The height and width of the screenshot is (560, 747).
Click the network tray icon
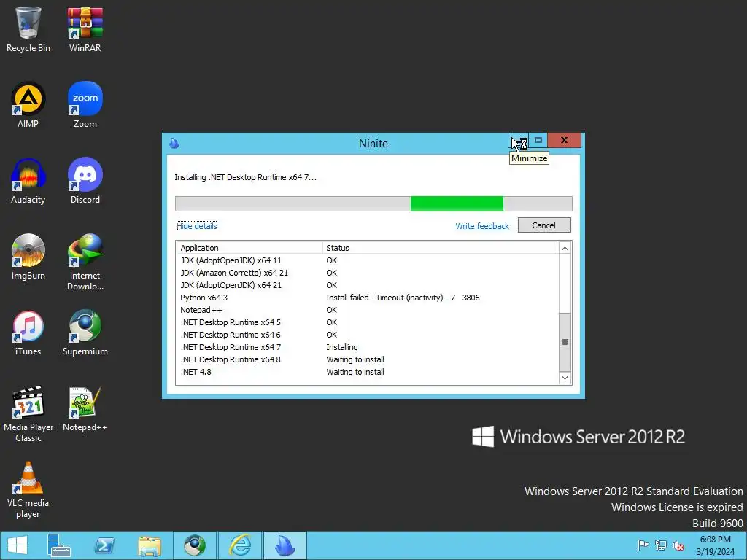661,545
